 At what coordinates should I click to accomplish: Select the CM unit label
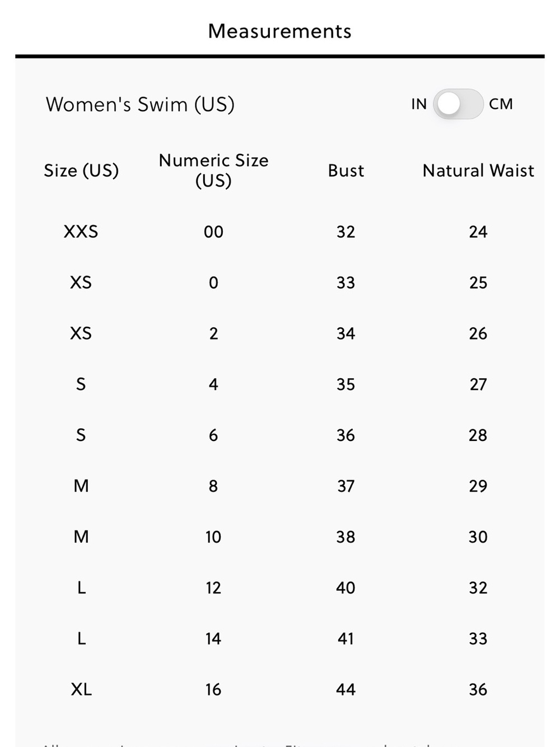[501, 104]
